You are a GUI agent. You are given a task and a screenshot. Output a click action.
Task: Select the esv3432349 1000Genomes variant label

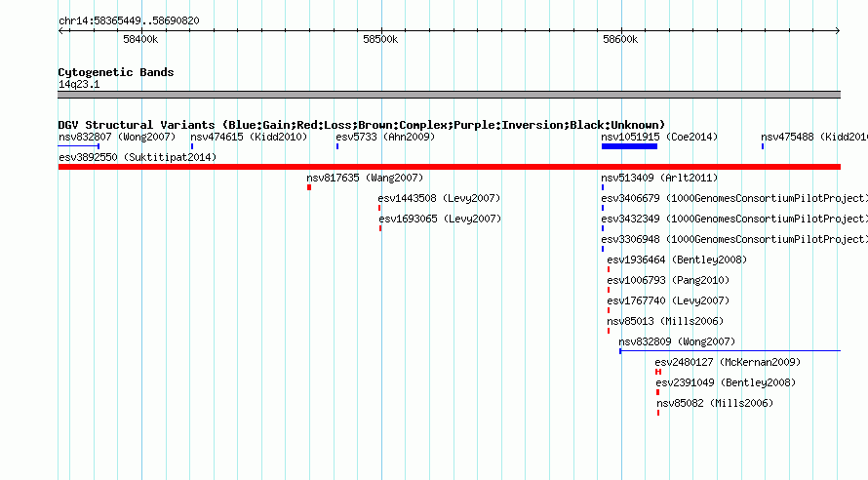(734, 219)
